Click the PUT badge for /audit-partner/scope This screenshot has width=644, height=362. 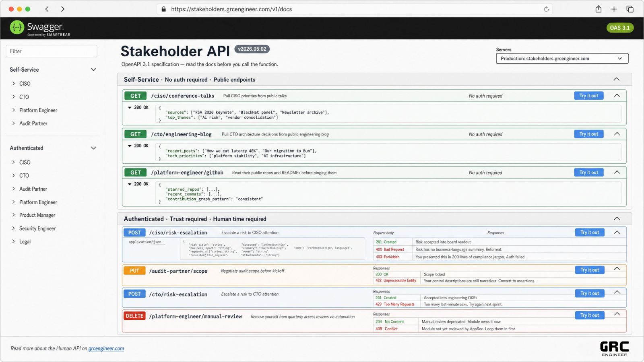click(x=134, y=271)
